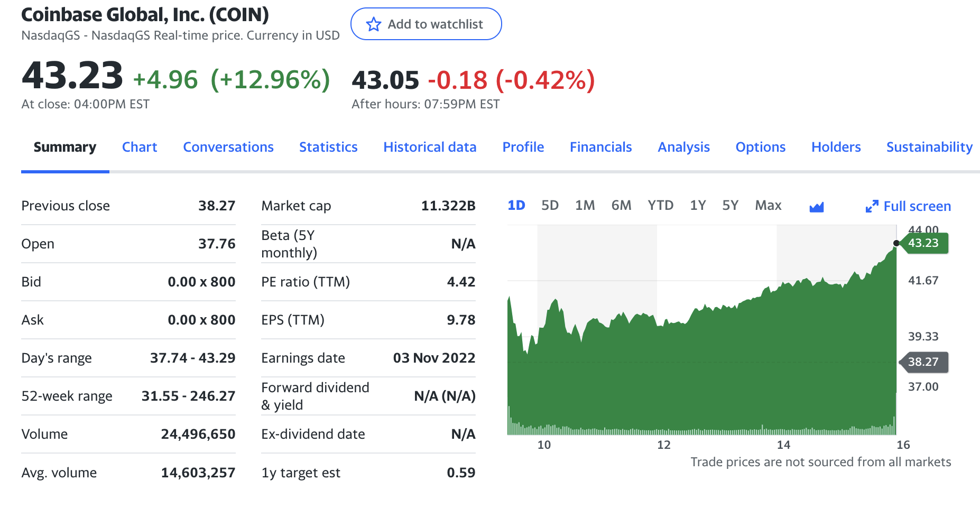Select the 5D chart range

coord(550,205)
